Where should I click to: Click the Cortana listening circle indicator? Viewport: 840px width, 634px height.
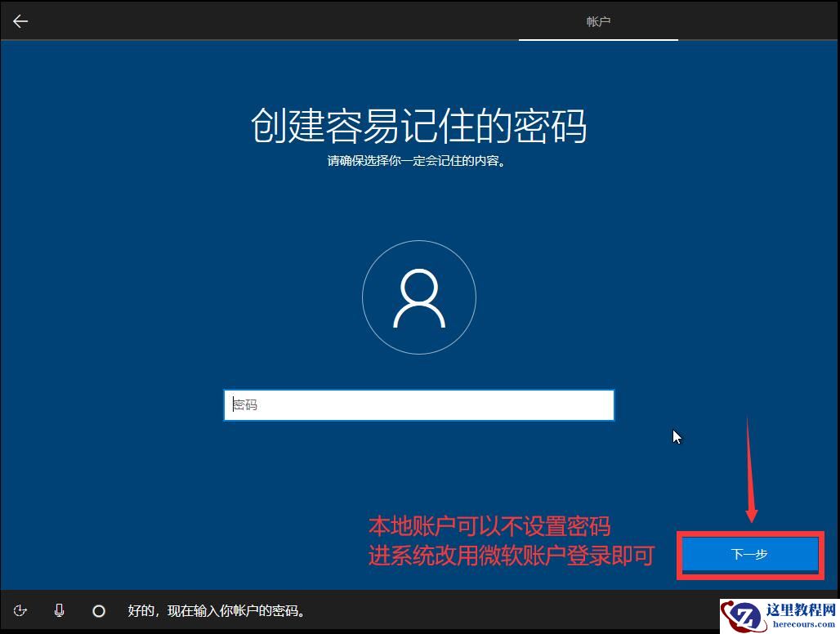(x=98, y=610)
